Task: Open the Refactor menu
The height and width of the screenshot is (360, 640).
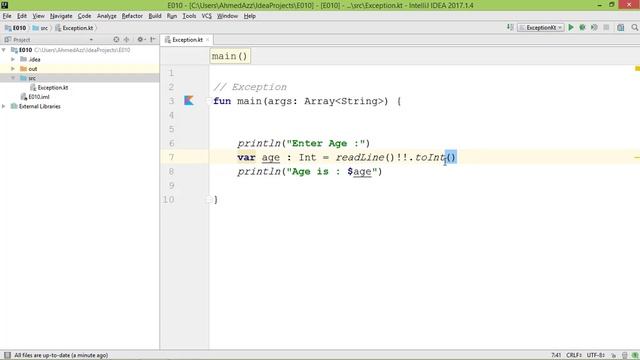Action: point(132,16)
